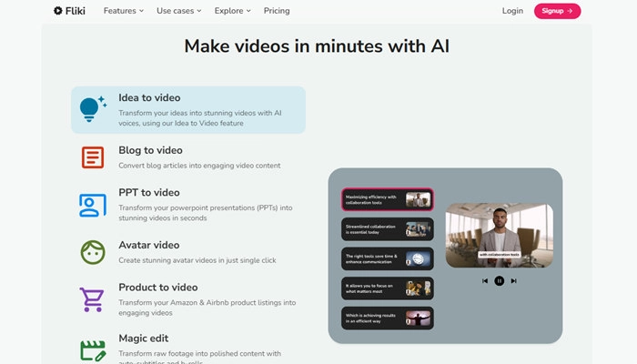Expand the Explore menu
The height and width of the screenshot is (364, 637).
click(232, 11)
